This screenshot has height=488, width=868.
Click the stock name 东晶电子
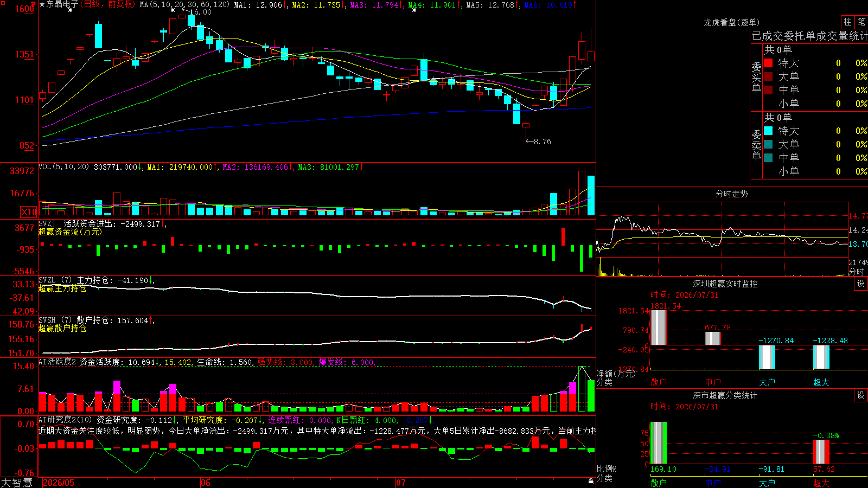(x=62, y=4)
